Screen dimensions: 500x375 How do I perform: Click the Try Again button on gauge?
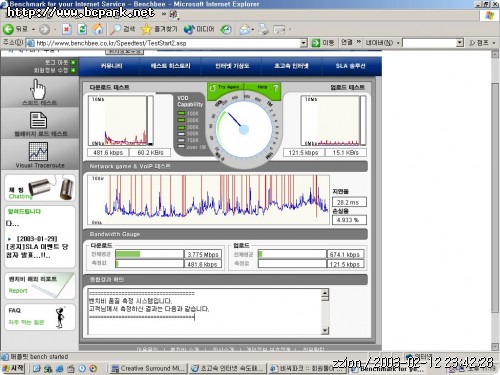coord(225,87)
